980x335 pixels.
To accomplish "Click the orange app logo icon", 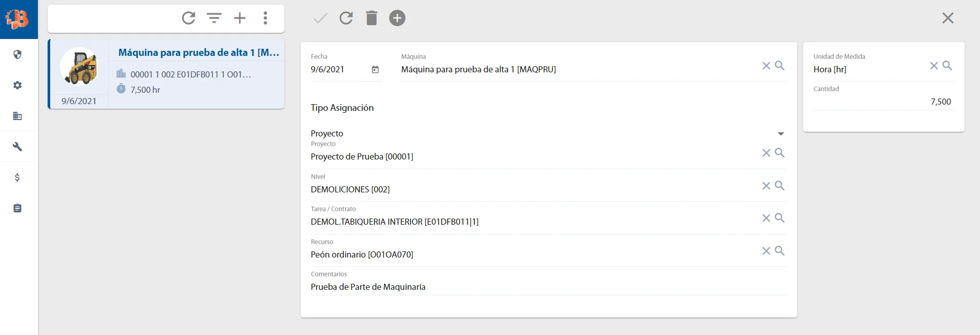I will pos(17,19).
